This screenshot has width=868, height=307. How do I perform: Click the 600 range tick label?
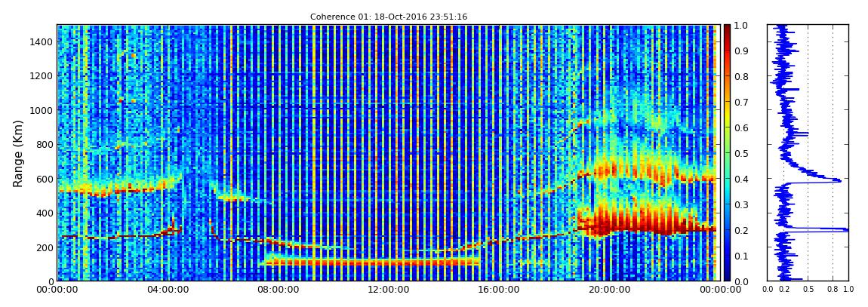pyautogui.click(x=44, y=179)
